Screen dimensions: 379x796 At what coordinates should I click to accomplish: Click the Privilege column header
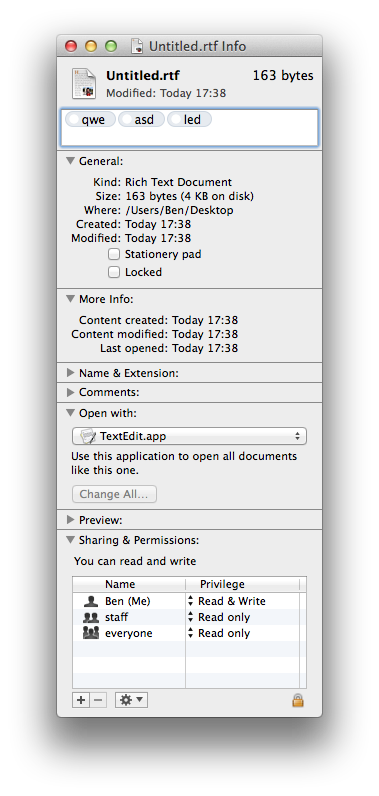coord(222,584)
